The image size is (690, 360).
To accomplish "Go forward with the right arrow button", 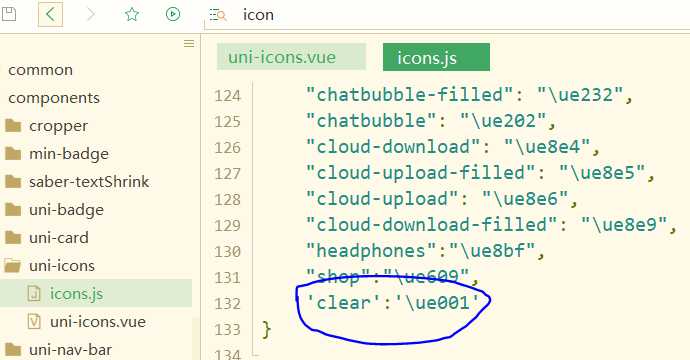I will (91, 15).
